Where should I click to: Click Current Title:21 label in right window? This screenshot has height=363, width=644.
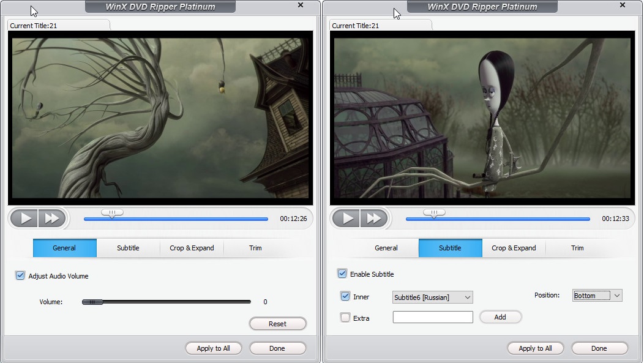tap(356, 26)
